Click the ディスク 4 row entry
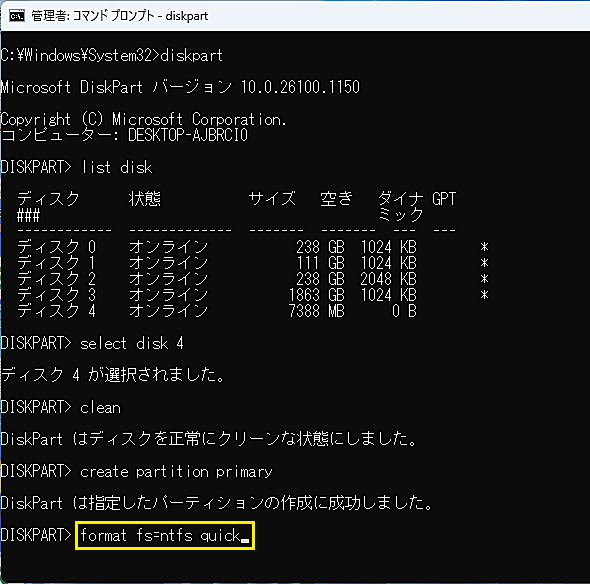 (56, 311)
